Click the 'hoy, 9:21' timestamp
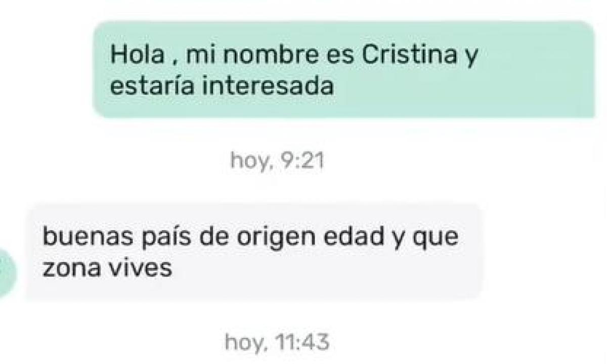Viewport: 607px width, 364px height. tap(277, 161)
